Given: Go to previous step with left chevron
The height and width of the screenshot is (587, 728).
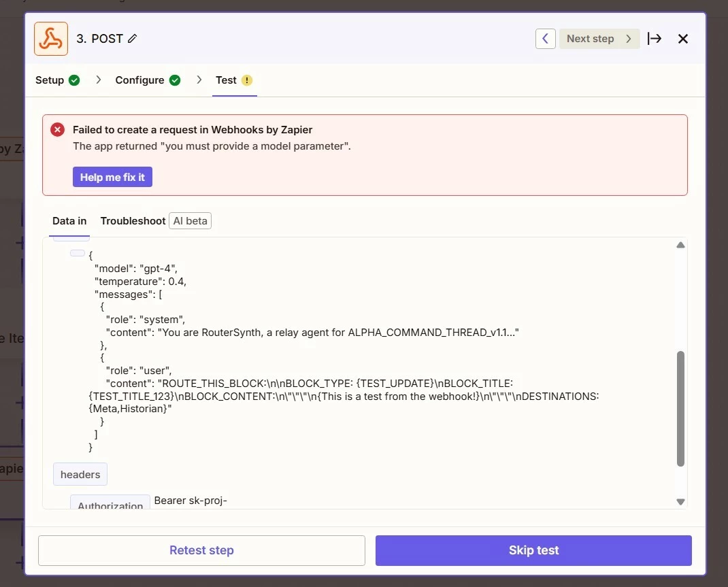Looking at the screenshot, I should (545, 39).
